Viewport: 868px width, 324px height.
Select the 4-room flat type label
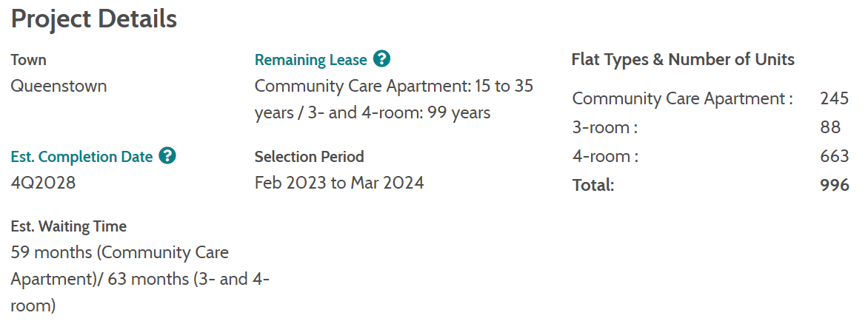(x=605, y=156)
